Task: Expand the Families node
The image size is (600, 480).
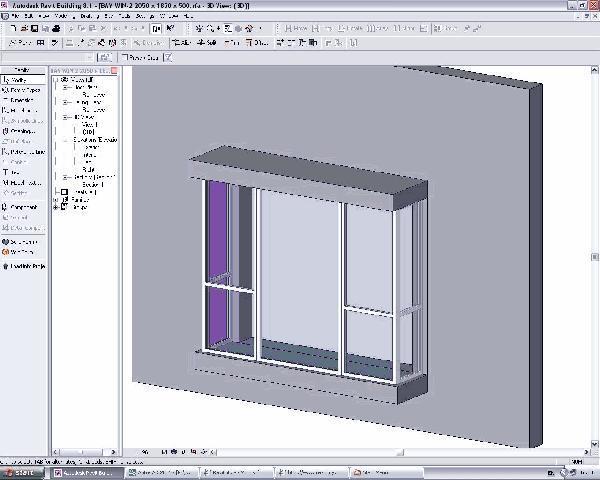Action: (x=56, y=199)
